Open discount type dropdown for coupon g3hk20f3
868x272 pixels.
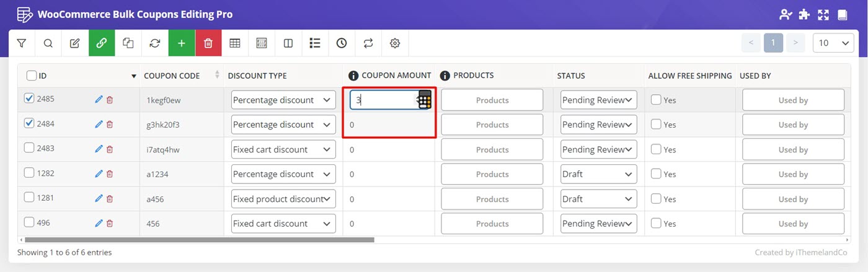283,125
